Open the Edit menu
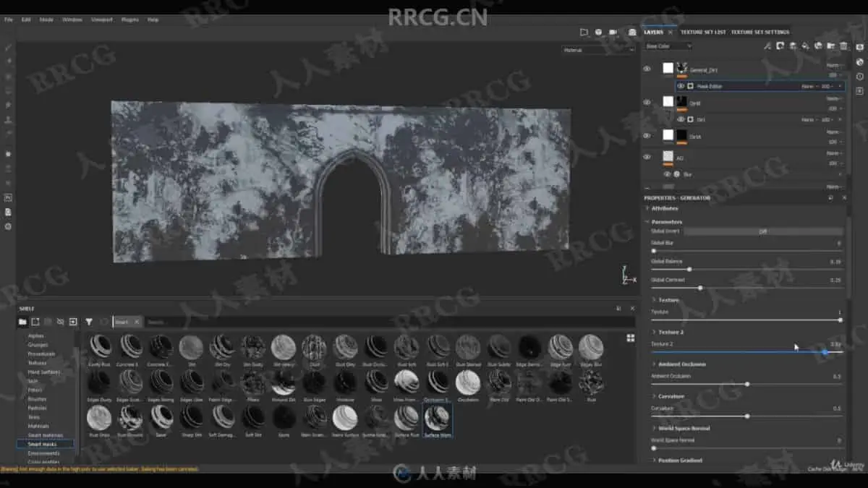The image size is (868, 488). pos(26,20)
